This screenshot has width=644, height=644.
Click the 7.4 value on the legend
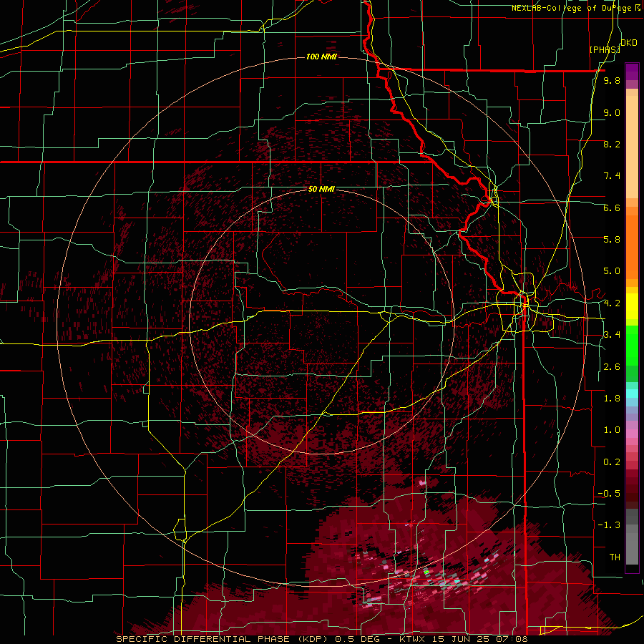[x=612, y=176]
